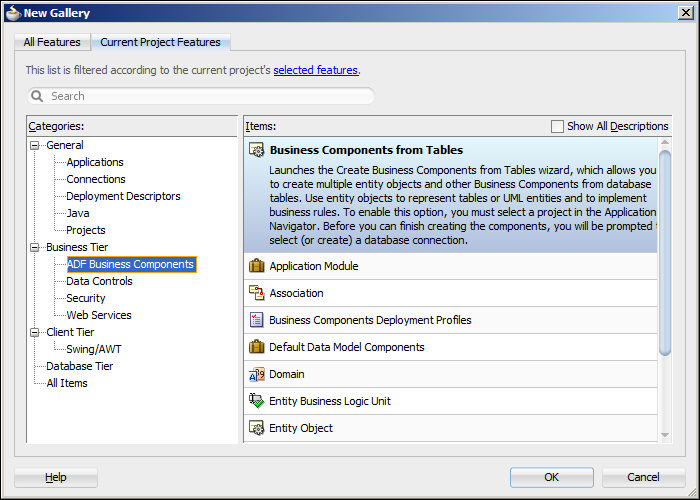Select the Entity Object icon
700x500 pixels.
256,429
